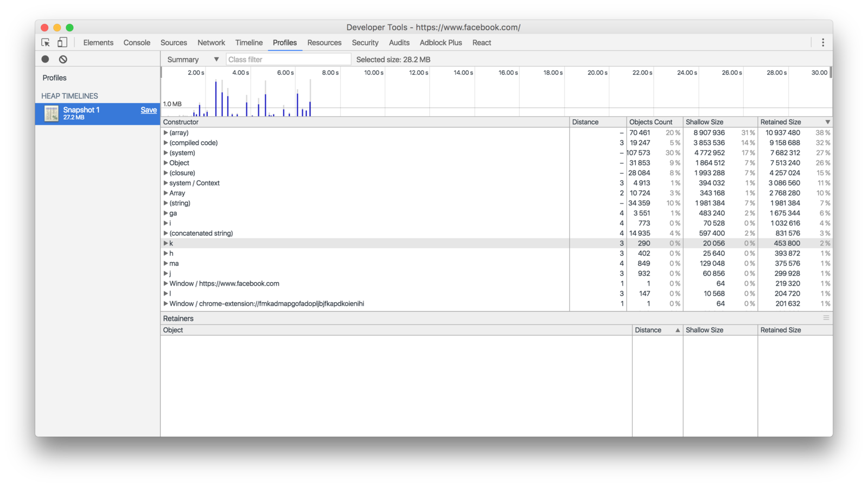
Task: Save Snapshot 1 via Save link
Action: [x=149, y=110]
